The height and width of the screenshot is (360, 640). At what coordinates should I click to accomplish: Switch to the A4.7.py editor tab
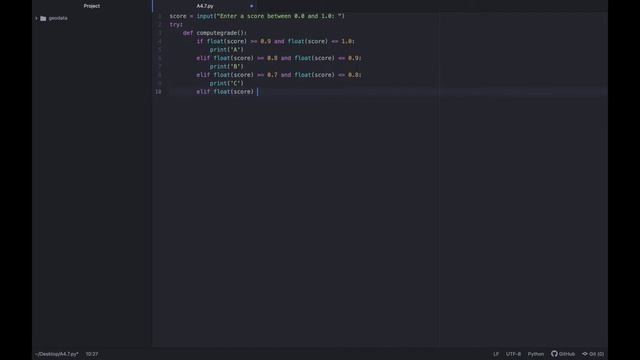[205, 6]
